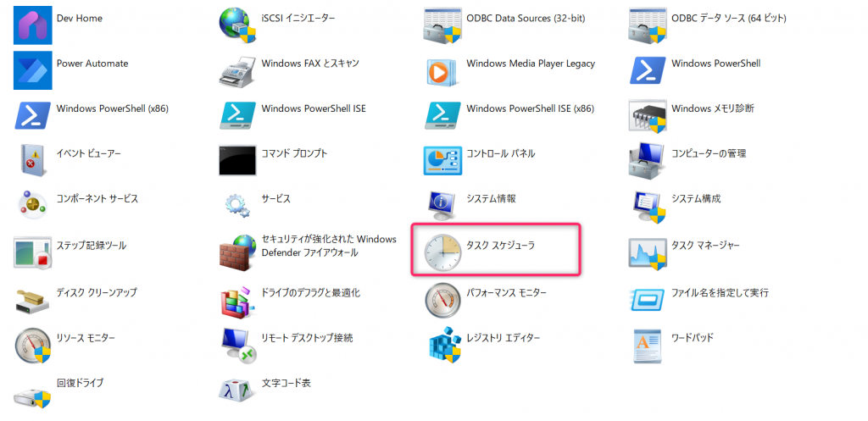Screen dimensions: 868x421
Task: Launch the Windows PowerShell icon
Action: point(648,71)
